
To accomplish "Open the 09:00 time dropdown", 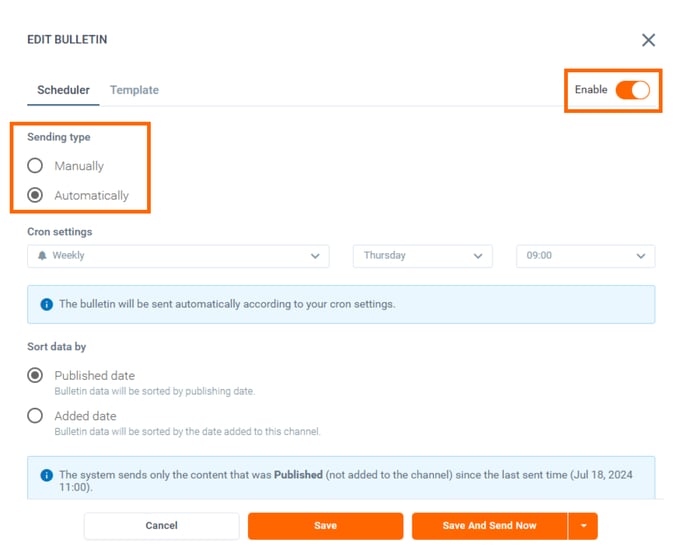I will tap(585, 256).
